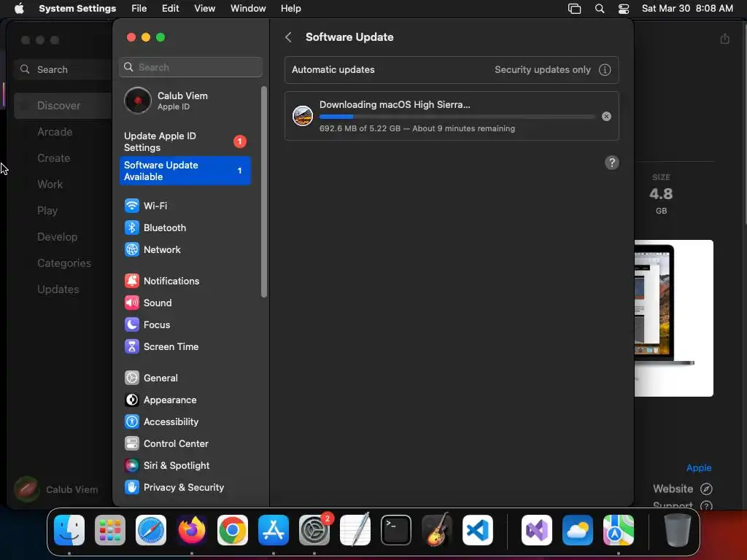The width and height of the screenshot is (747, 560).
Task: Open Website link in App Store
Action: [x=682, y=489]
